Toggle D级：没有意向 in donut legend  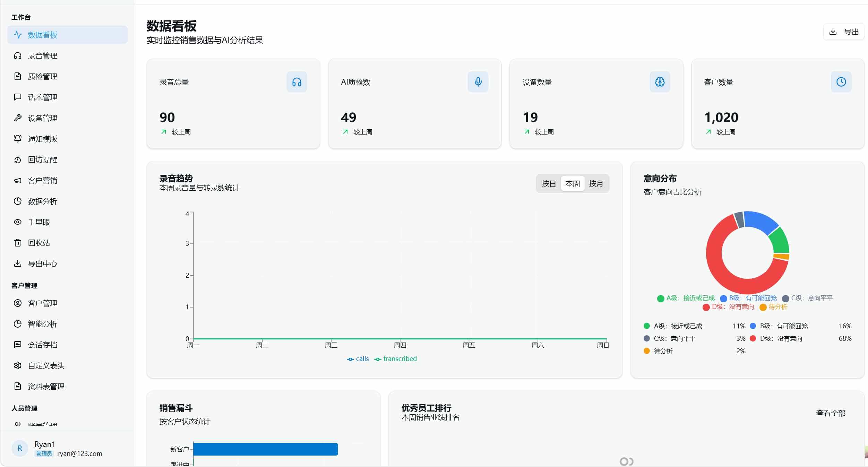coord(728,307)
